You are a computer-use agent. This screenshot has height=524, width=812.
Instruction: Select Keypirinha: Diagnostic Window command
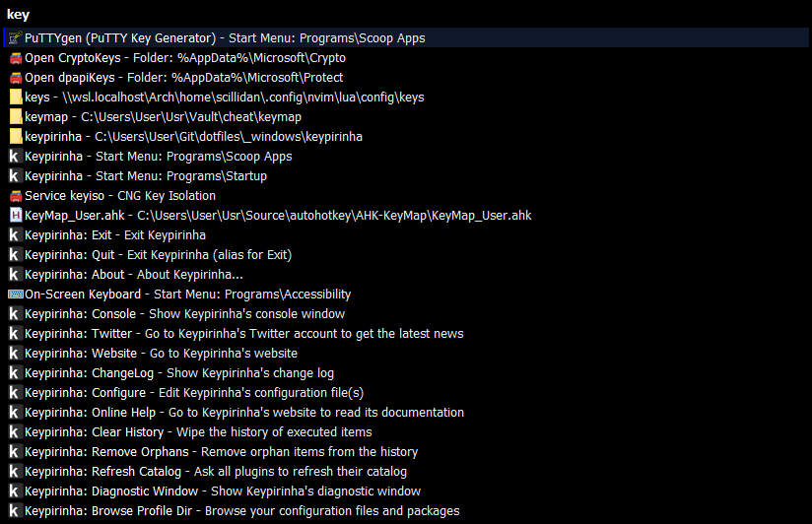pos(406,491)
